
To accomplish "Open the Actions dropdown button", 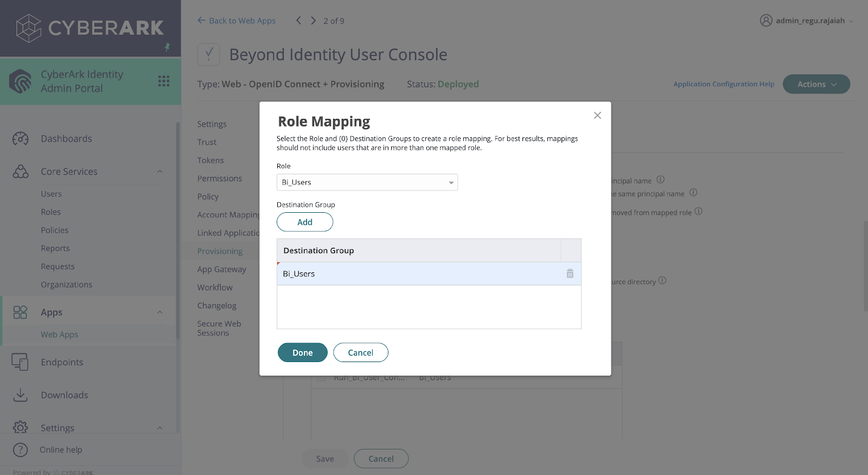I will (816, 84).
